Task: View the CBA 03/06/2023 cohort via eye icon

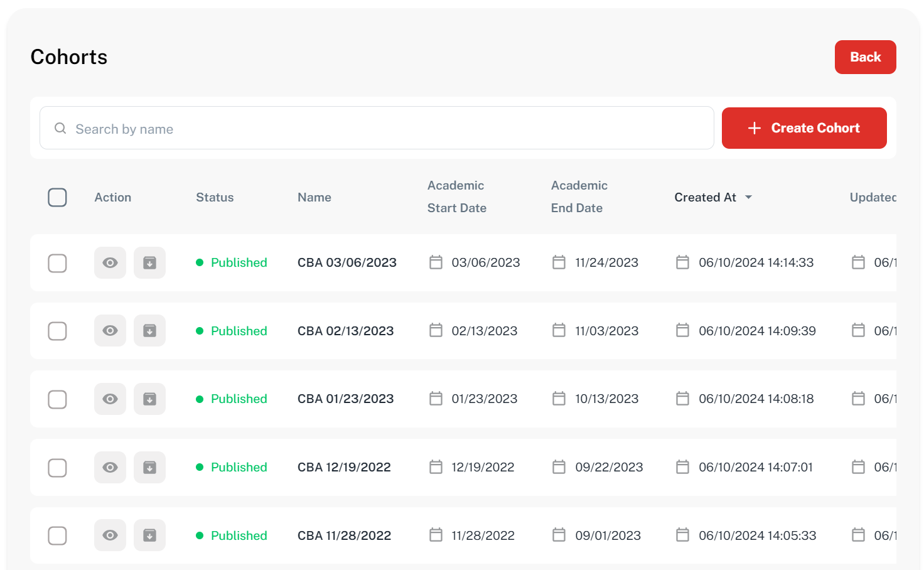Action: (x=110, y=262)
